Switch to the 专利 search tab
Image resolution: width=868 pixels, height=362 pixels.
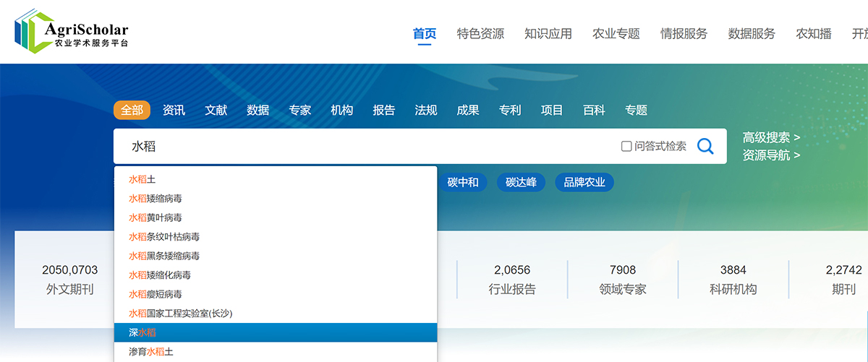[510, 110]
